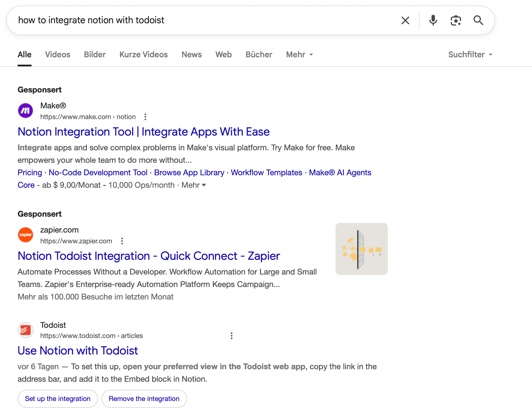The height and width of the screenshot is (418, 532).
Task: Open 'Notion Integration Tool' ad headline
Action: coord(144,132)
